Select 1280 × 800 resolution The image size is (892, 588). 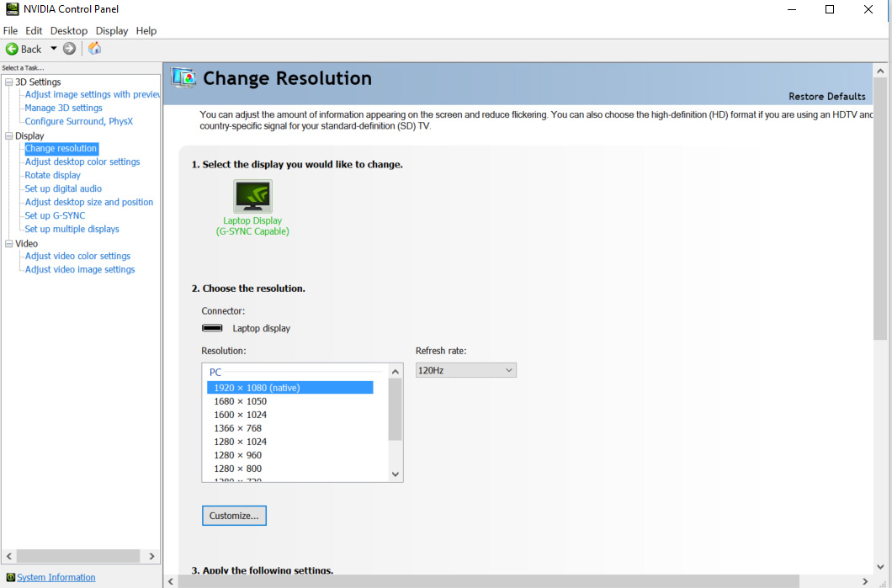coord(238,469)
